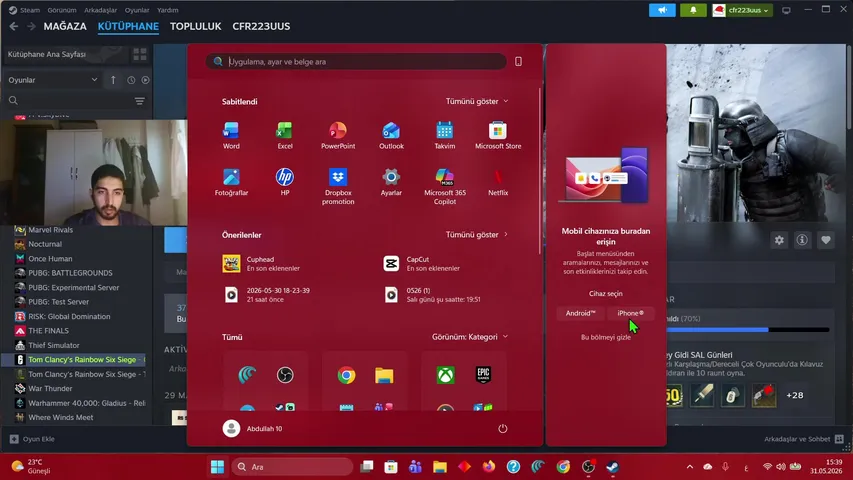Open File Explorer in Tümü category grid
853x480 pixels.
384,375
